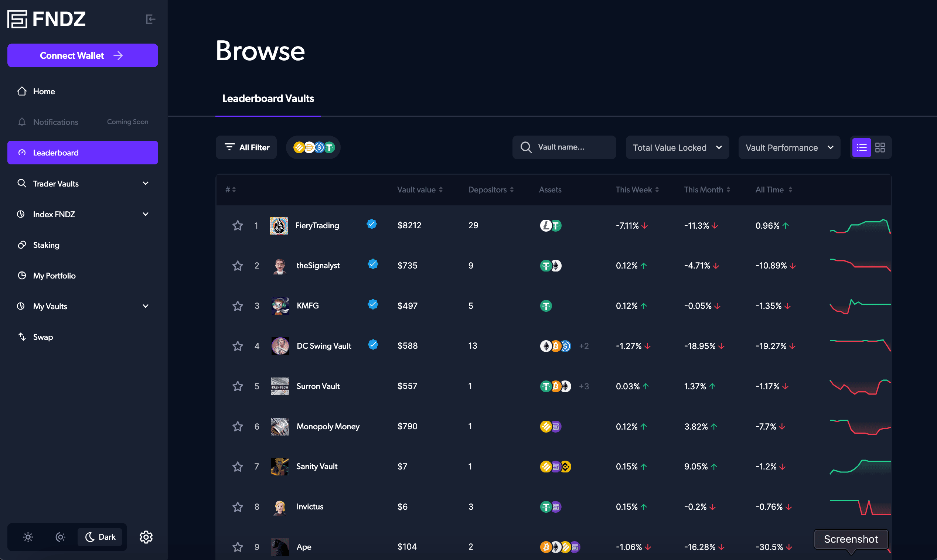Star the DC Swing Vault row

237,346
